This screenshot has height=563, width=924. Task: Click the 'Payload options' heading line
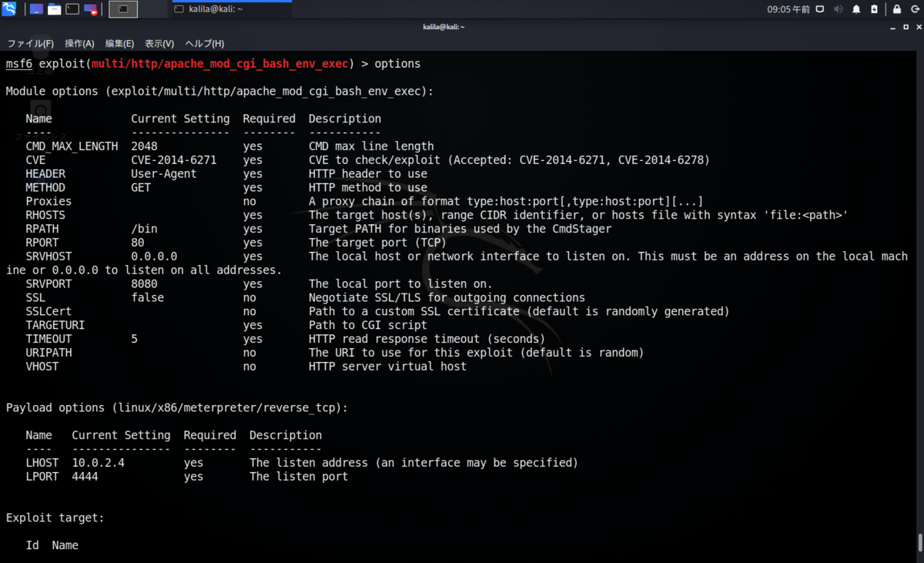pyautogui.click(x=177, y=408)
